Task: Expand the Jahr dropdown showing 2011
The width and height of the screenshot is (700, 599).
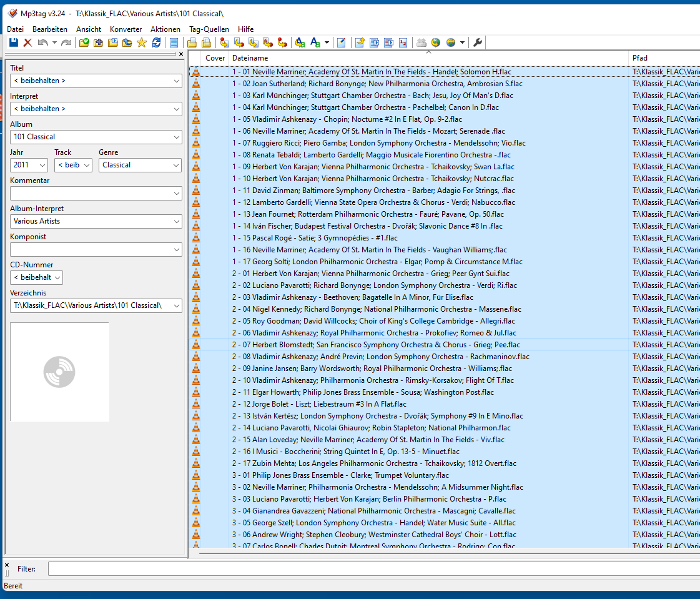Action: tap(42, 165)
